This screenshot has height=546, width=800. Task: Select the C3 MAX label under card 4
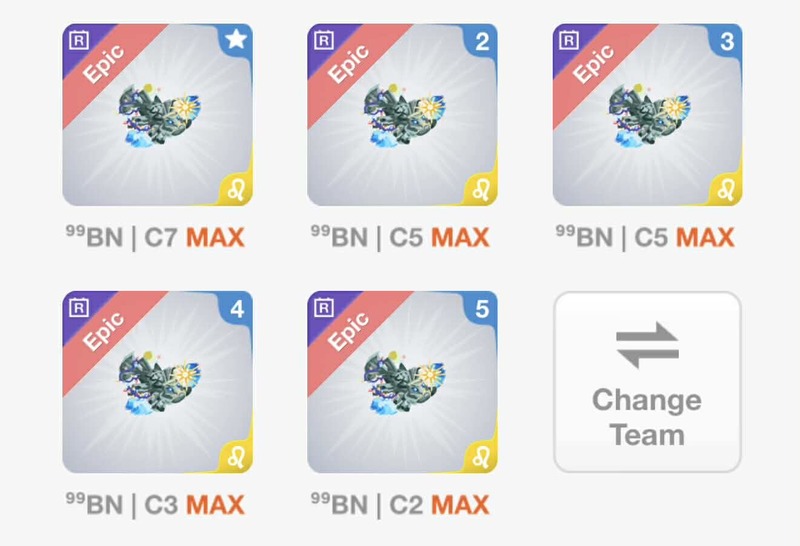(194, 505)
